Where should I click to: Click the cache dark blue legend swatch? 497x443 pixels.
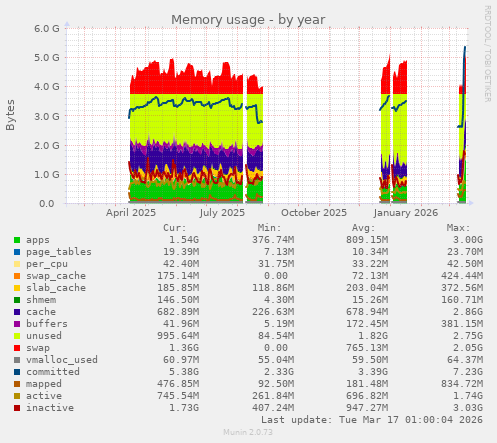tap(17, 312)
